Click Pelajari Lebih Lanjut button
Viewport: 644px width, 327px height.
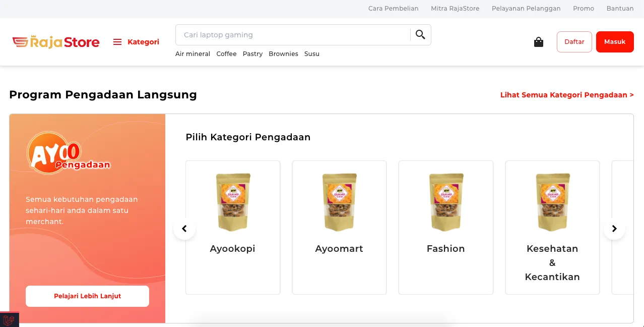point(88,296)
